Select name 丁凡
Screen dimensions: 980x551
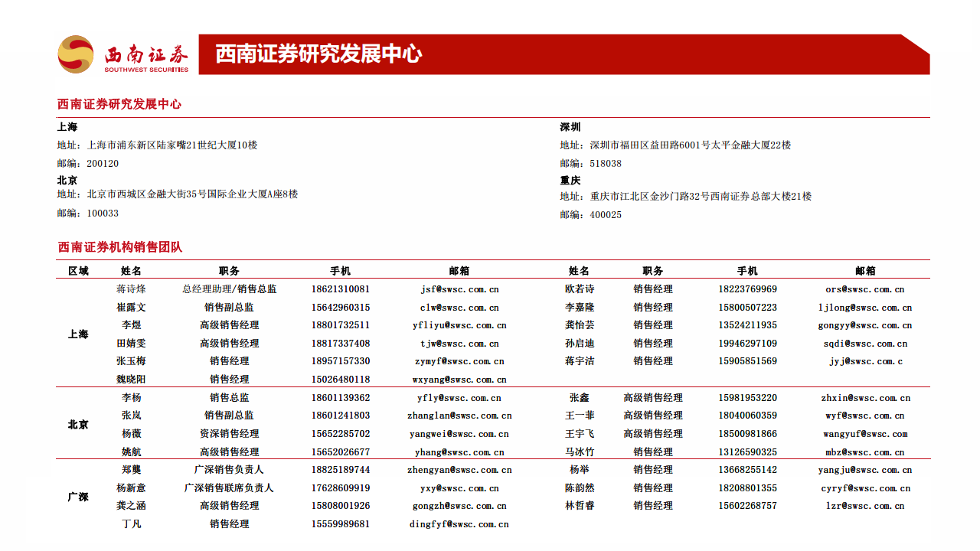(131, 524)
